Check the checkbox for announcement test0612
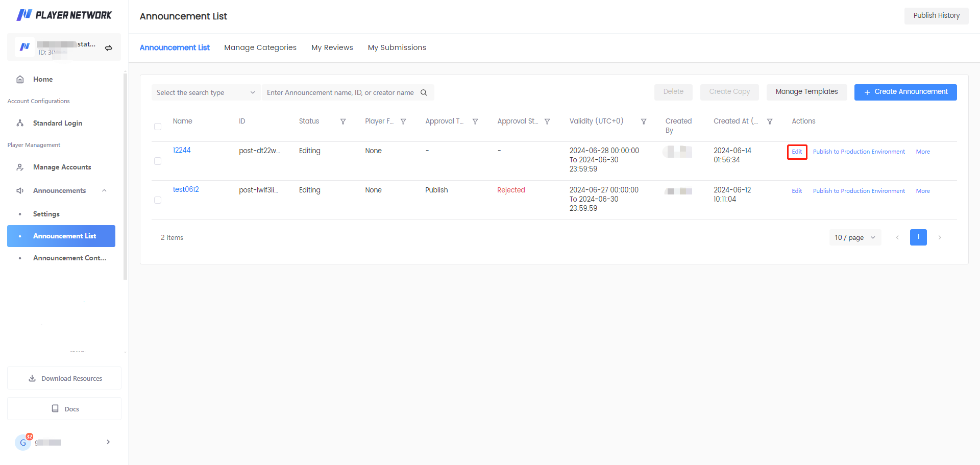This screenshot has height=465, width=980. click(158, 200)
